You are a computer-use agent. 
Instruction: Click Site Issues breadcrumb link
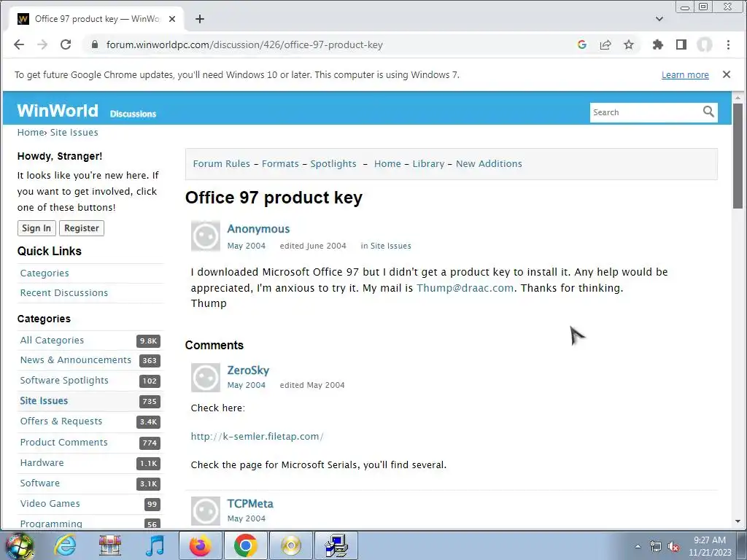(74, 133)
